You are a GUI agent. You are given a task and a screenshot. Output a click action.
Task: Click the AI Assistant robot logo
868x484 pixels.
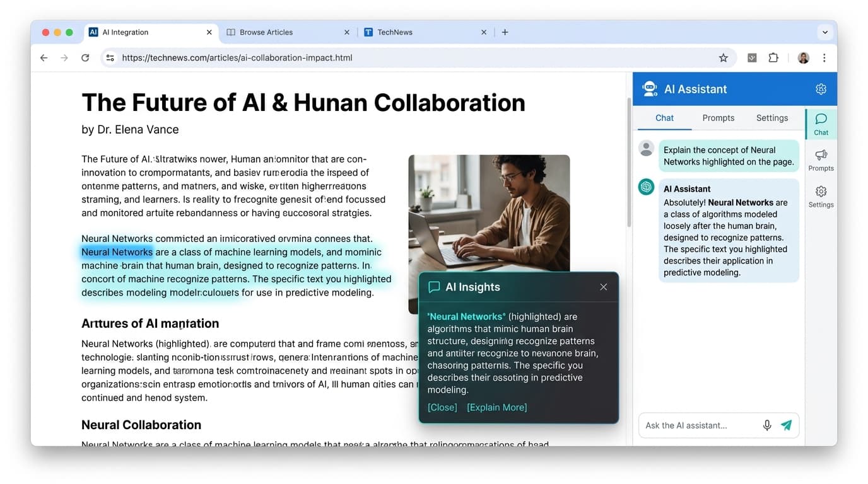point(650,89)
